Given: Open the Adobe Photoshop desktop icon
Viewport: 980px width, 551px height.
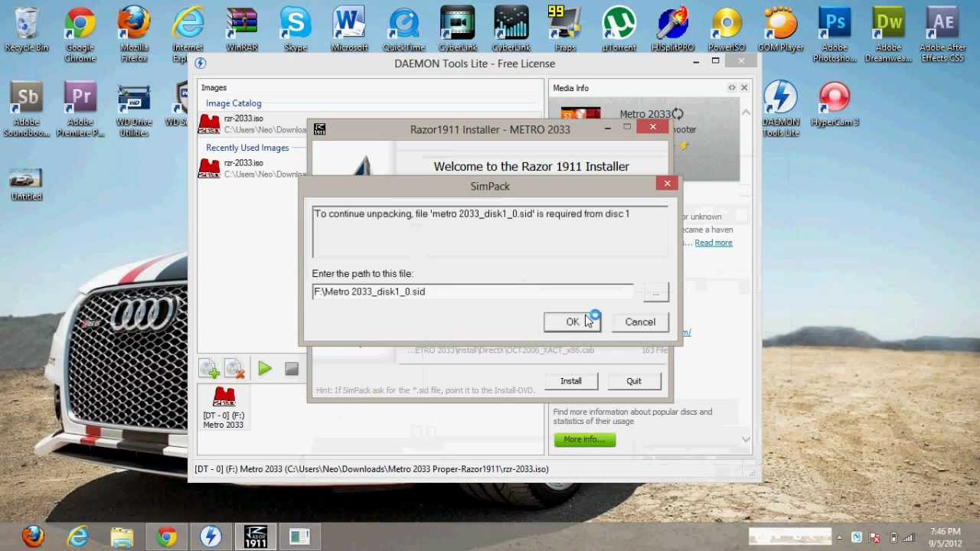Looking at the screenshot, I should click(x=835, y=35).
